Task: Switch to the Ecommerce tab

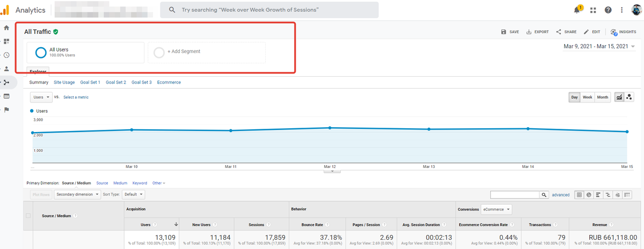Action: (169, 82)
